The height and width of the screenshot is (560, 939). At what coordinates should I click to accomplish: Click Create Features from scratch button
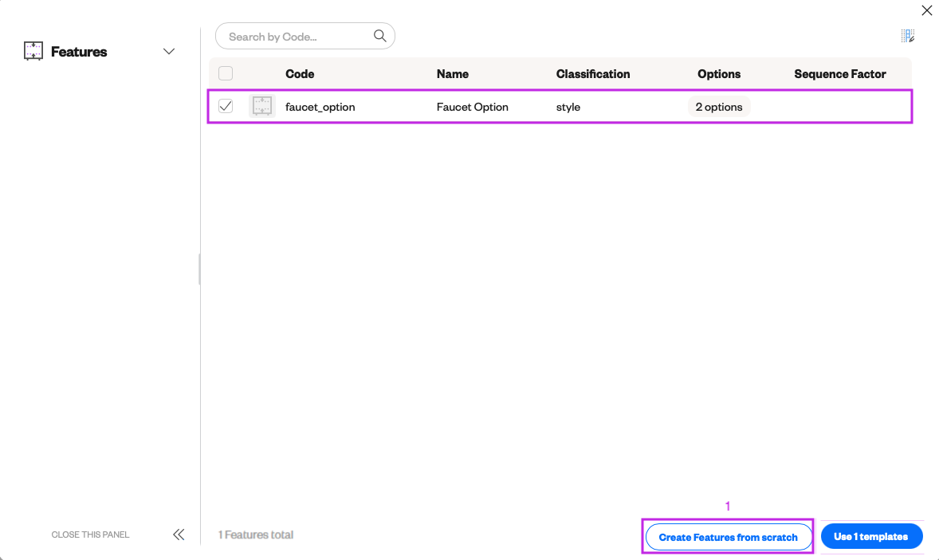[728, 537]
